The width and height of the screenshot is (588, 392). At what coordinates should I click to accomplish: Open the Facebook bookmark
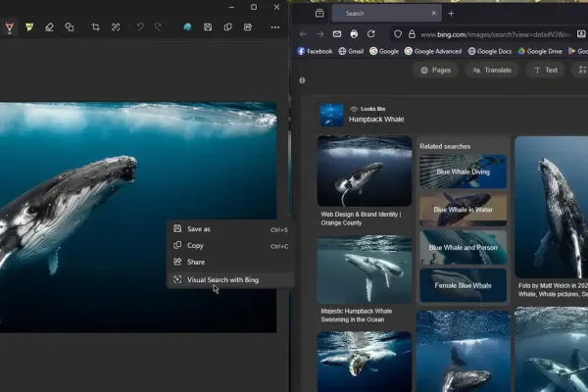tap(315, 51)
